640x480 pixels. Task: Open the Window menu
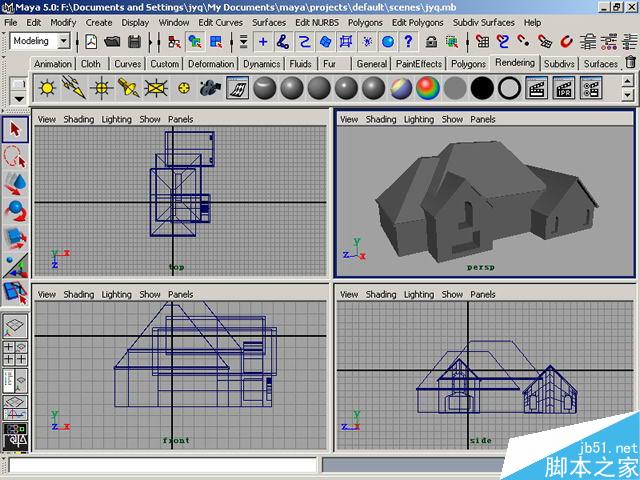tap(174, 22)
